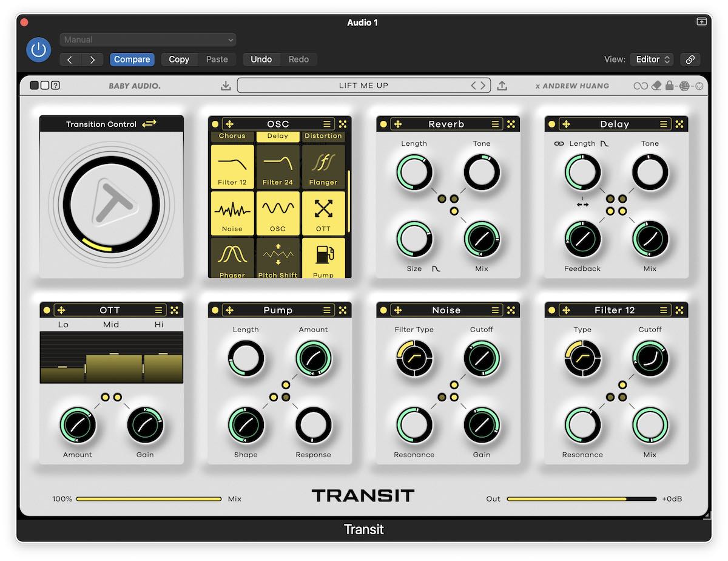Click the eraser icon in plugin header

(x=656, y=86)
